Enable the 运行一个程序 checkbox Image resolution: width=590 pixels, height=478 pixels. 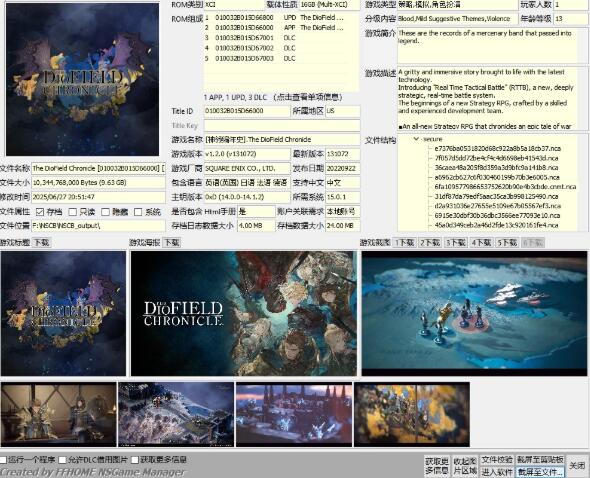point(3,460)
